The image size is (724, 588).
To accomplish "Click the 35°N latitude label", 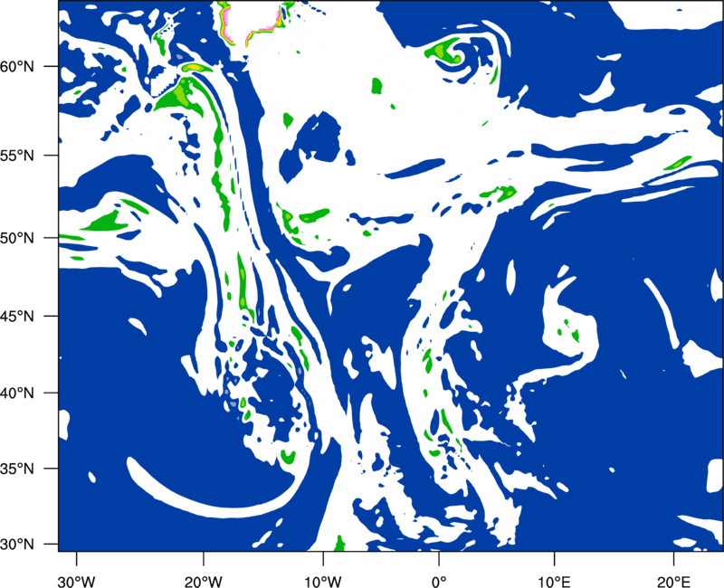I will coord(17,469).
